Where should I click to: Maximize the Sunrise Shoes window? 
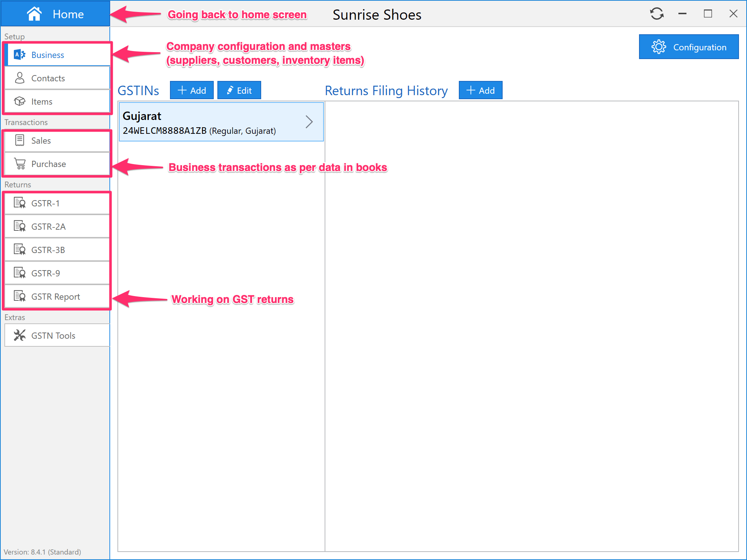[708, 14]
